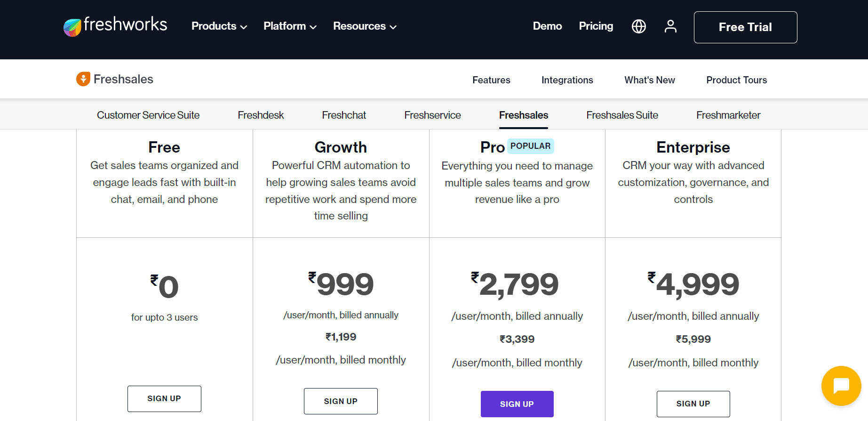
Task: Expand the Products dropdown menu
Action: (x=219, y=26)
